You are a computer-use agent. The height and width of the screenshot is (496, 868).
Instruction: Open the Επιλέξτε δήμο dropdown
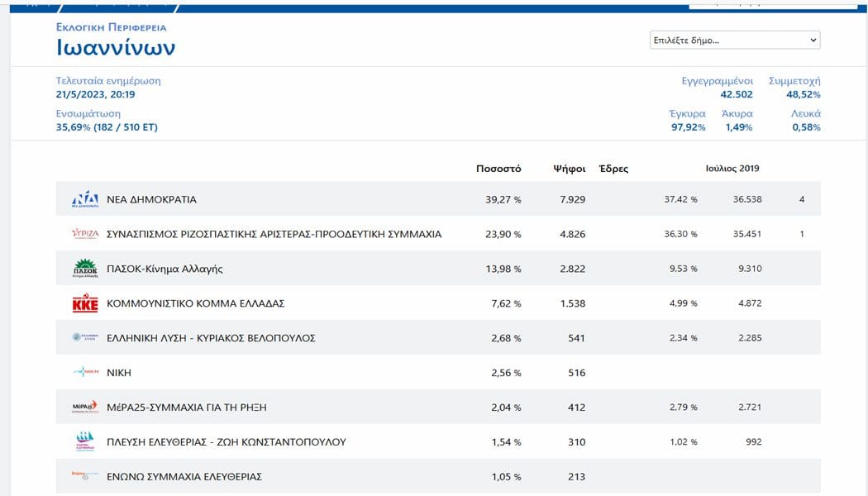pos(735,40)
